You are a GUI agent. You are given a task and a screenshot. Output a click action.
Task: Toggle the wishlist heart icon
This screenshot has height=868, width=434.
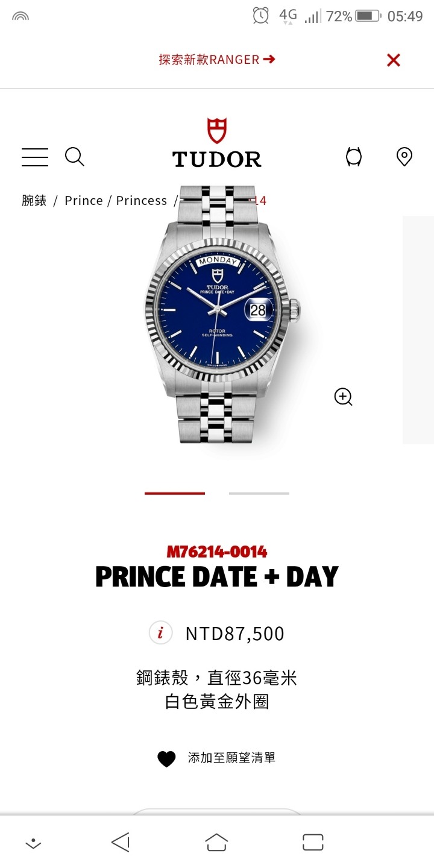pyautogui.click(x=166, y=758)
